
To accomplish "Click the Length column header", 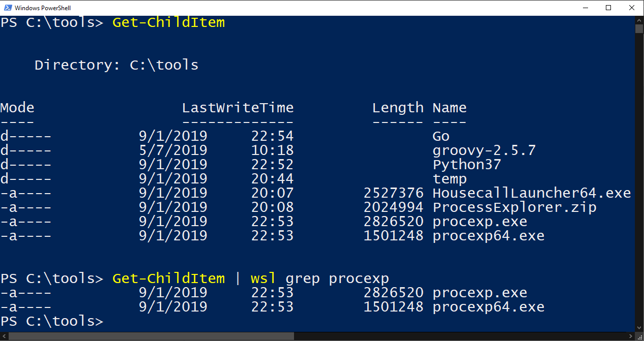I will (x=398, y=107).
